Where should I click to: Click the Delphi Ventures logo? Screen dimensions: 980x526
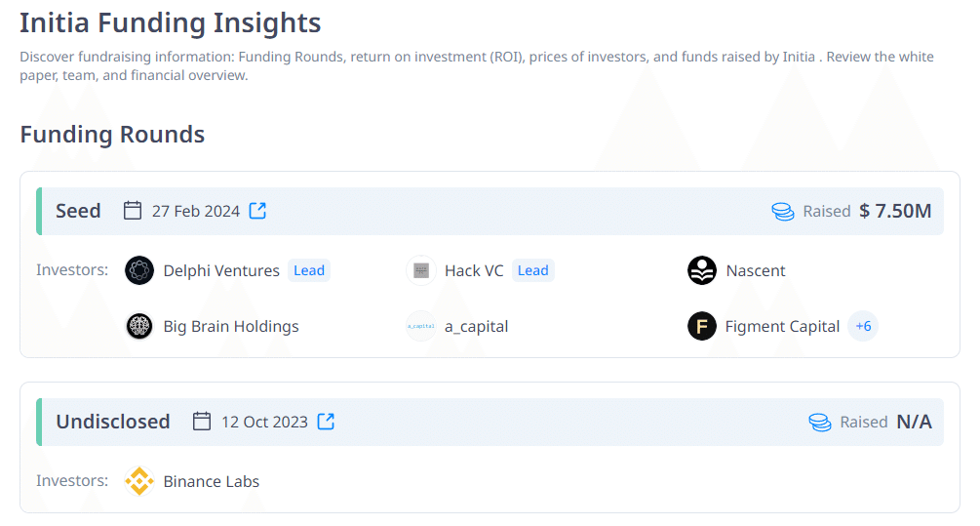click(139, 270)
